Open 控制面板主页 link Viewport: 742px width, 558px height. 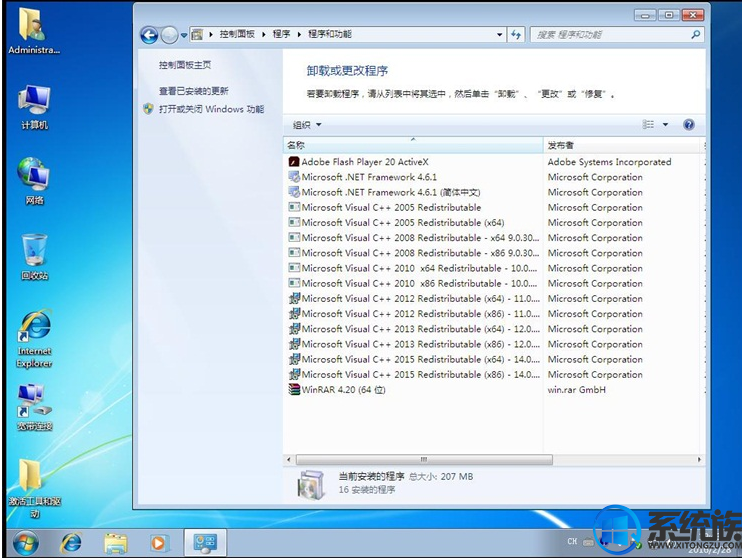(185, 65)
